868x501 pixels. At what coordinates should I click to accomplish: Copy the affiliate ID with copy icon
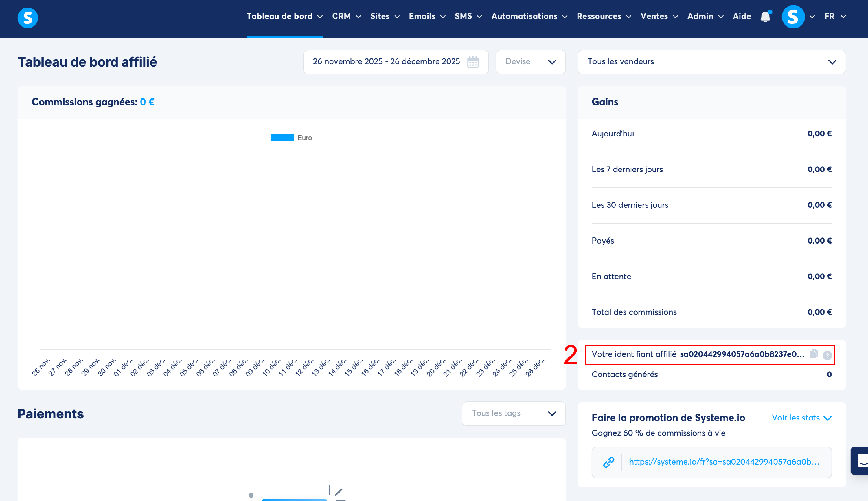(x=814, y=354)
